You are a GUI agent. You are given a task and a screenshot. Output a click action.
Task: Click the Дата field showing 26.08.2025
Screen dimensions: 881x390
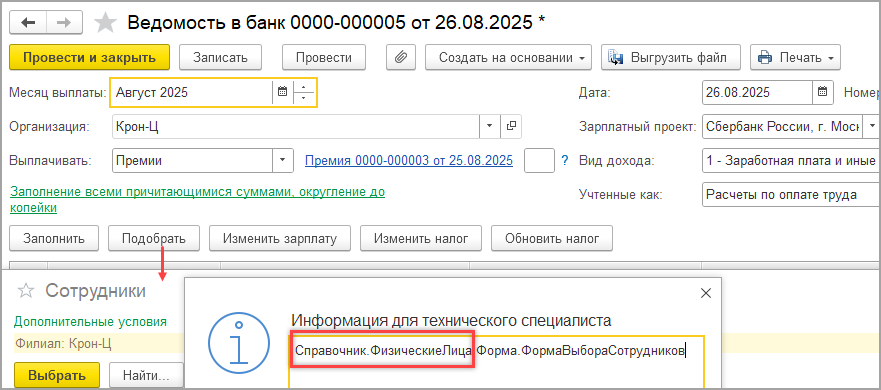[757, 92]
